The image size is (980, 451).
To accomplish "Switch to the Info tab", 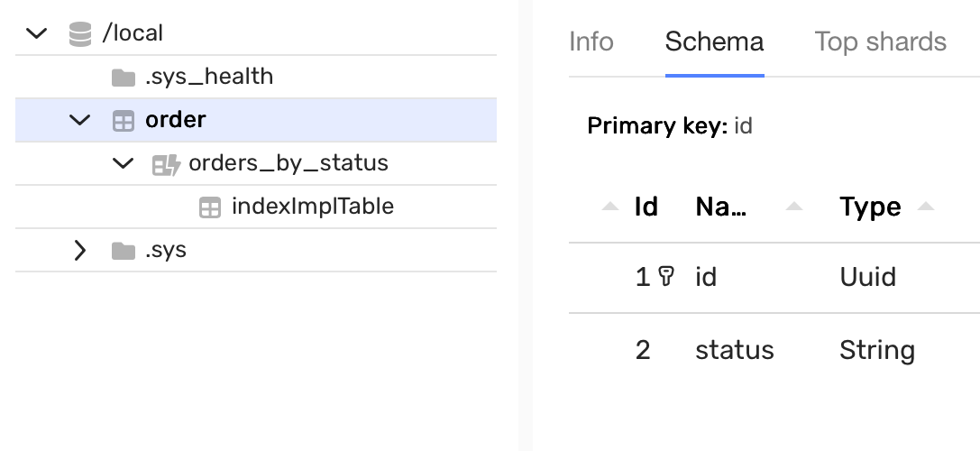I will point(591,41).
